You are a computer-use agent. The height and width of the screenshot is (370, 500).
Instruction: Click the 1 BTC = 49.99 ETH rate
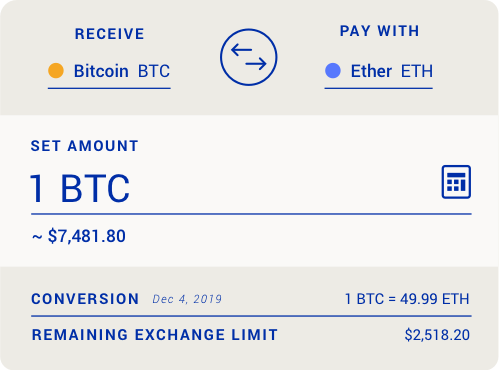(407, 299)
